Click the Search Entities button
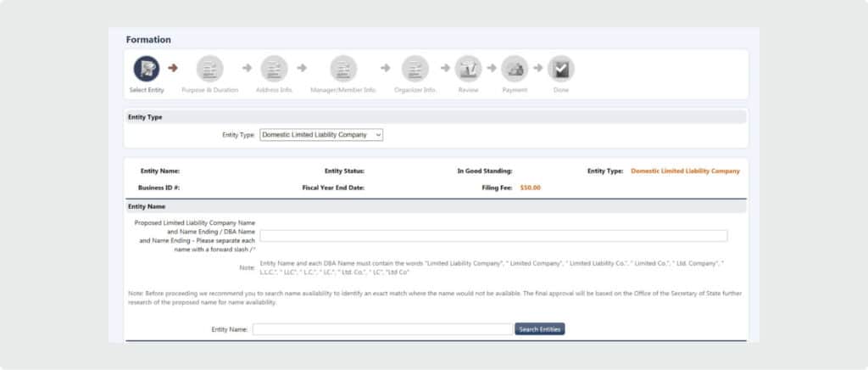 point(540,329)
